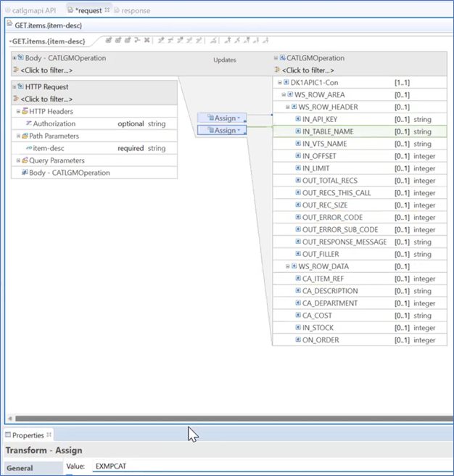Click the element icon beside OUT_ERROR_CODE
Viewport: 454px width, 476px height.
[x=298, y=217]
